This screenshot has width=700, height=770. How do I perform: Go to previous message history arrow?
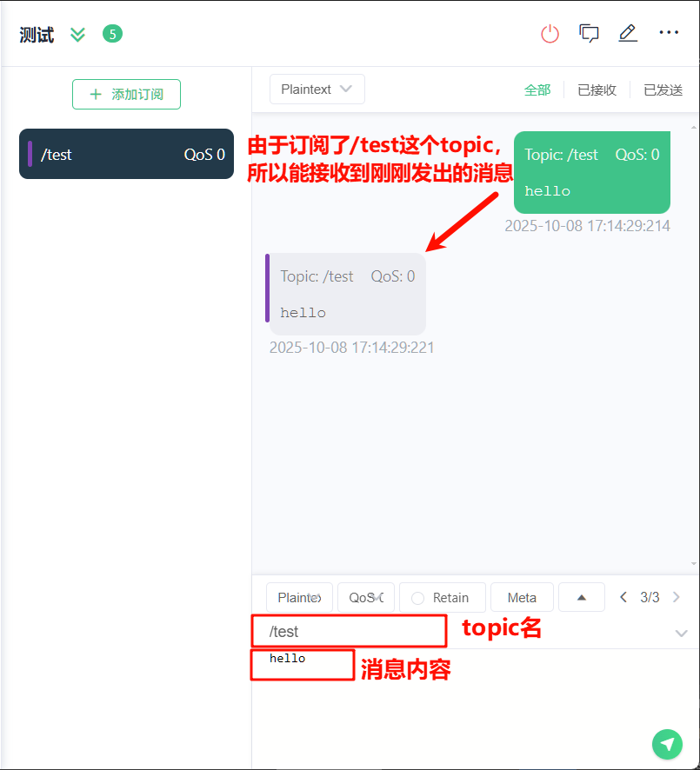click(623, 597)
